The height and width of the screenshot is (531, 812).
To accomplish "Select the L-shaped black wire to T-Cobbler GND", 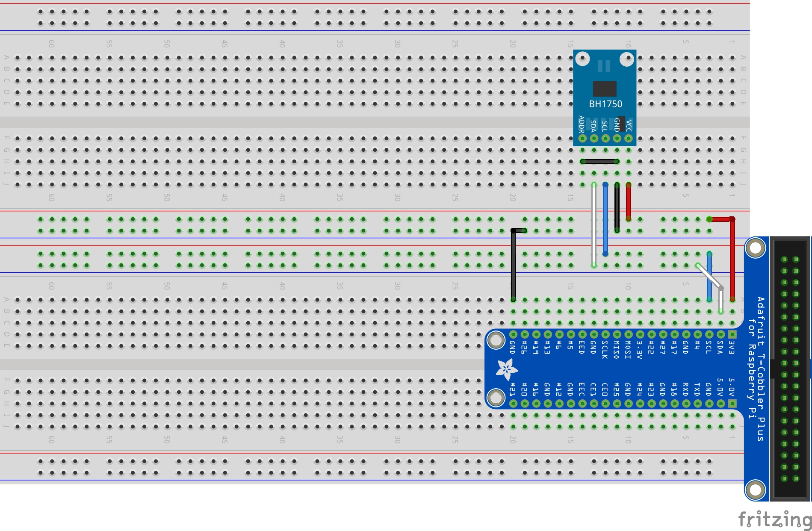I will click(513, 265).
